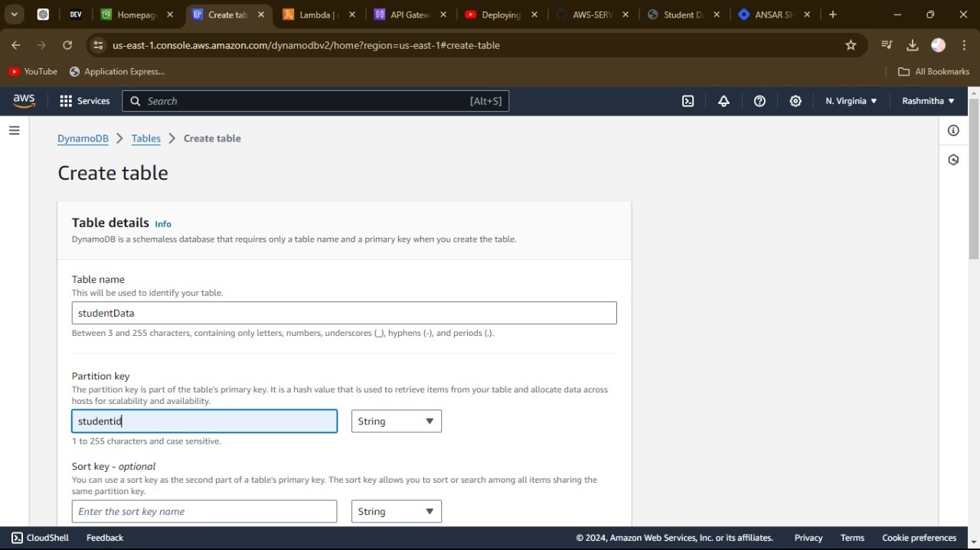Focus the AWS search box
Image resolution: width=980 pixels, height=550 pixels.
tap(315, 101)
